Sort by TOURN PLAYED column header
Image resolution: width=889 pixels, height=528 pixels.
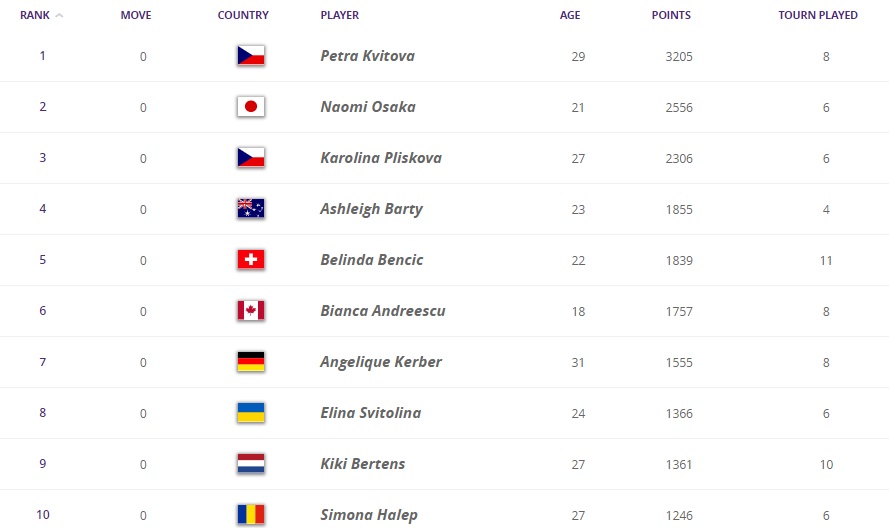[x=818, y=15]
